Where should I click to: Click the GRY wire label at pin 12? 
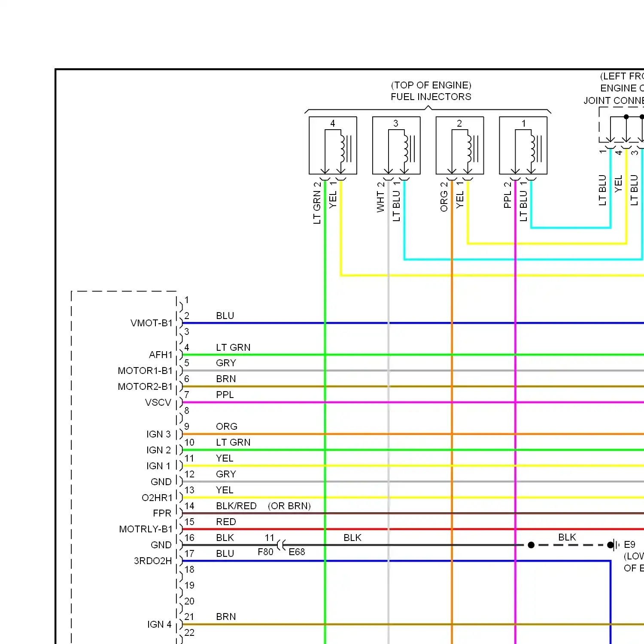coord(226,474)
